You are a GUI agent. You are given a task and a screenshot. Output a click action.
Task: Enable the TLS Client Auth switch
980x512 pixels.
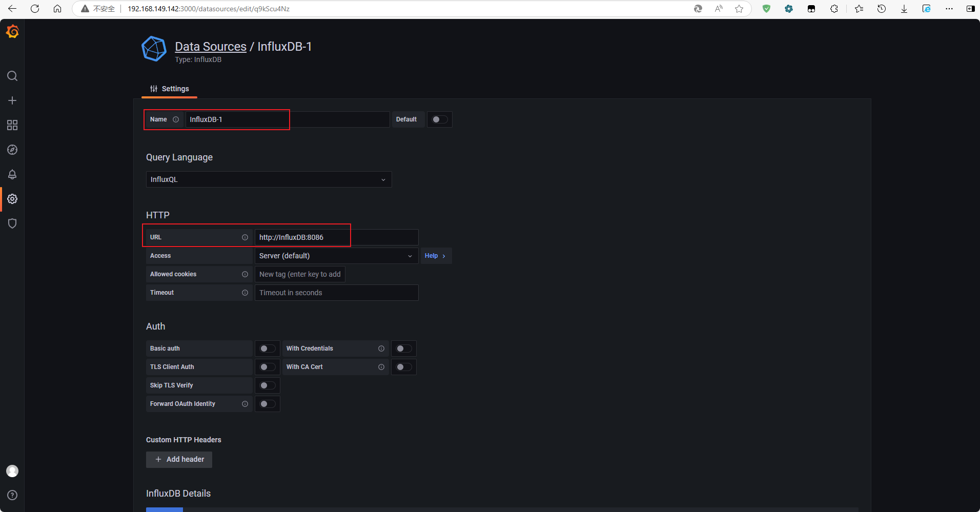tap(268, 367)
